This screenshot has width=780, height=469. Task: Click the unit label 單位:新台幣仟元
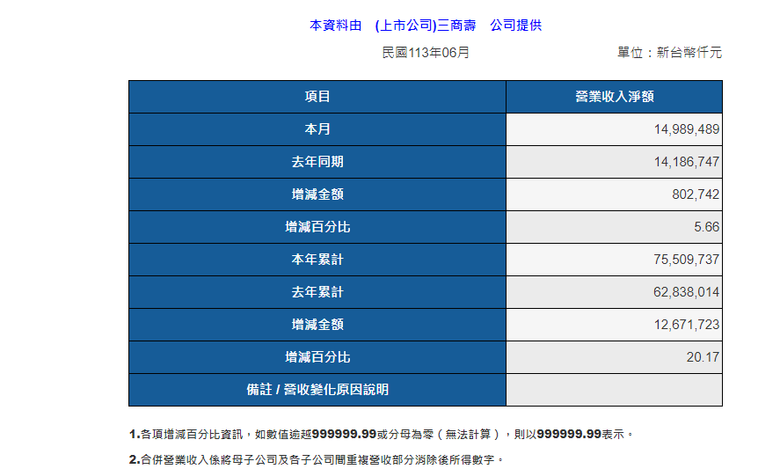(x=669, y=52)
